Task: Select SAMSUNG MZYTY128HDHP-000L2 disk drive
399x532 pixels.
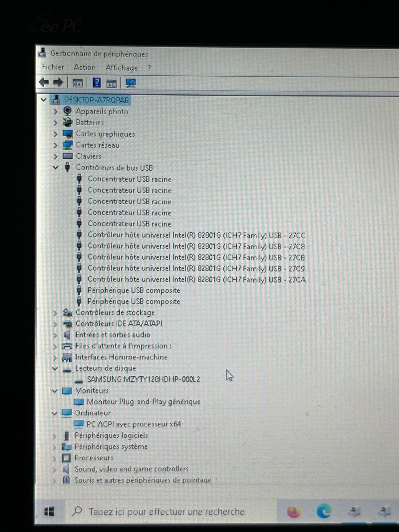Action: point(143,379)
